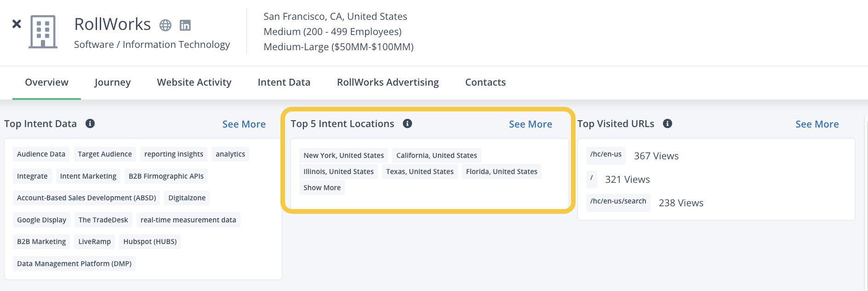
Task: Open the company website globe icon
Action: (x=166, y=25)
